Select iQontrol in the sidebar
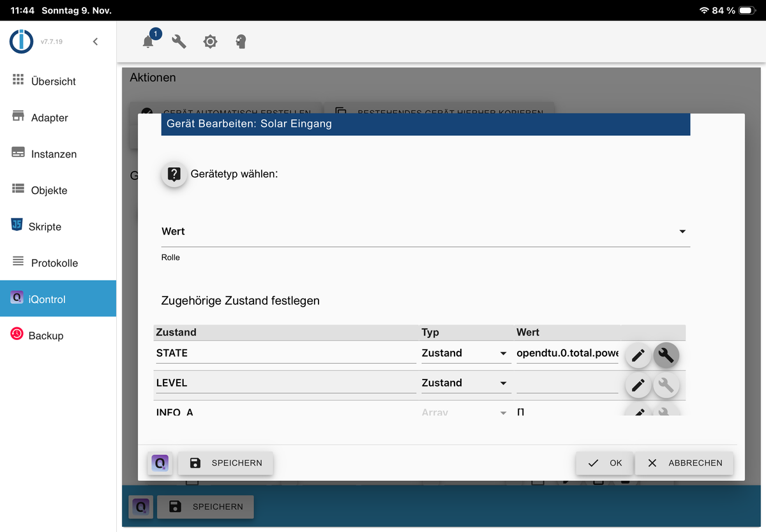The width and height of the screenshot is (766, 532). (58, 299)
